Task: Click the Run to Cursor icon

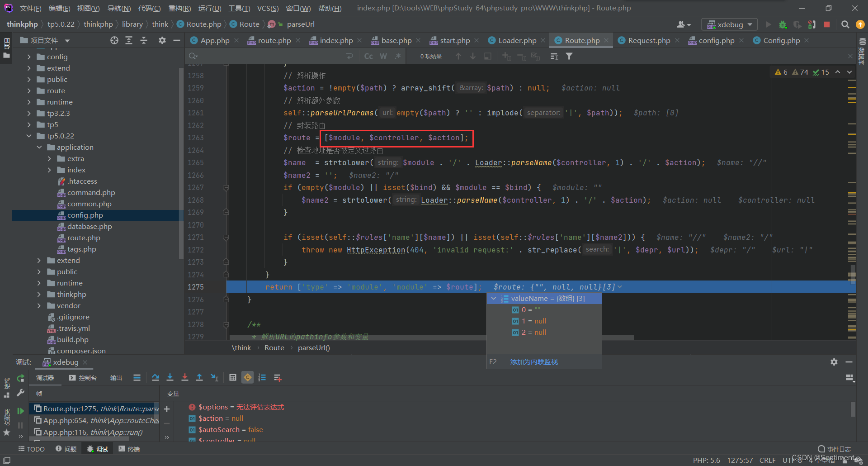Action: 215,377
